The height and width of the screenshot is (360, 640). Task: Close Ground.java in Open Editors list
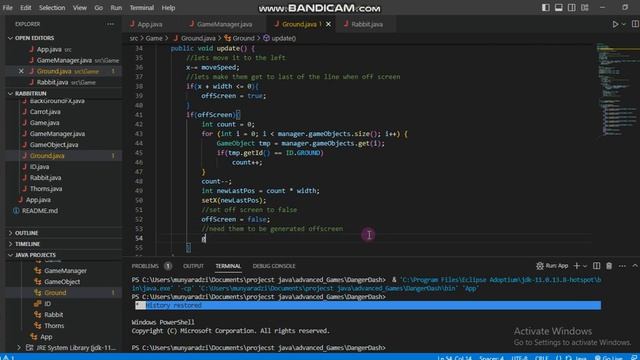pos(21,71)
